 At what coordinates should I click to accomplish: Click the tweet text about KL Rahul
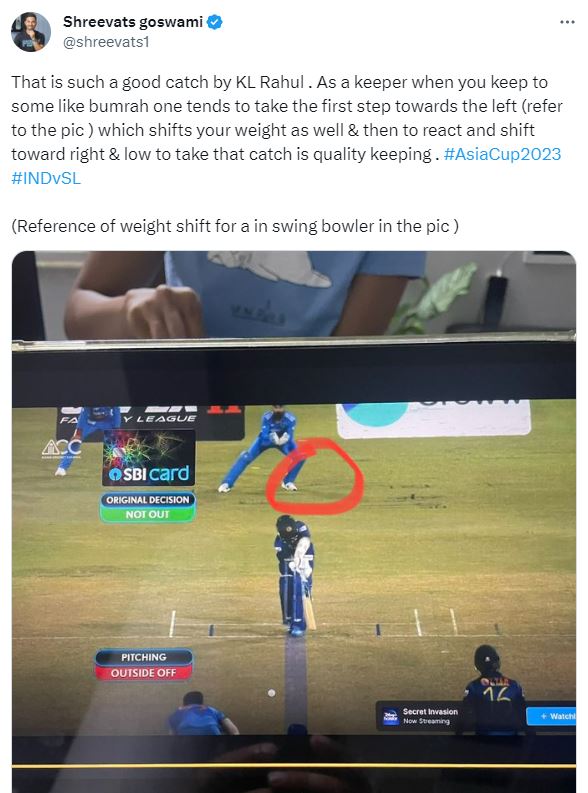point(287,130)
